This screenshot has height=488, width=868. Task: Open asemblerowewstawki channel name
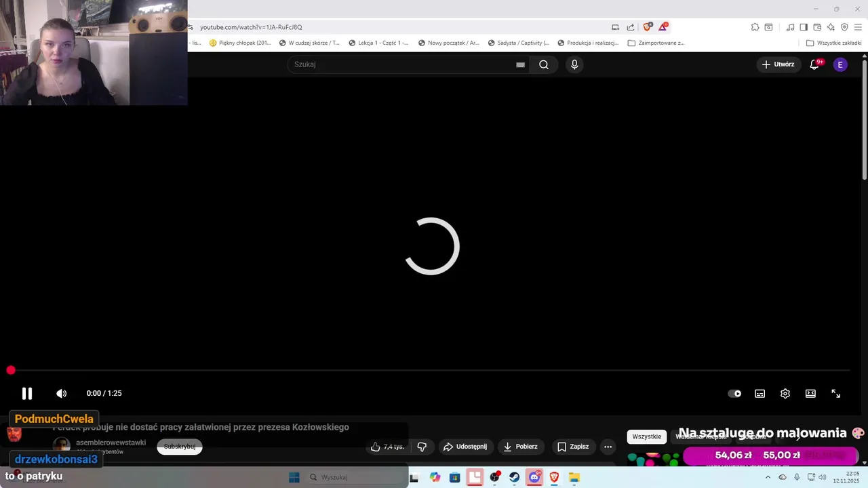111,443
